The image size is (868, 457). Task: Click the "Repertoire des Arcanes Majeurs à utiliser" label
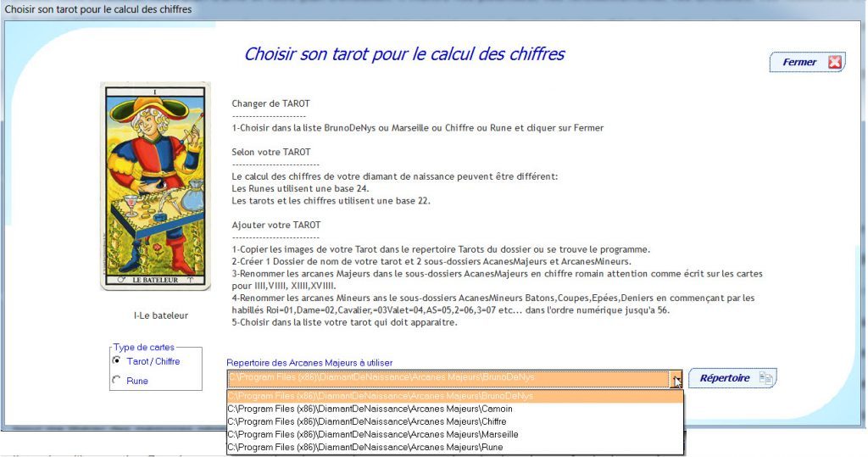coord(309,363)
